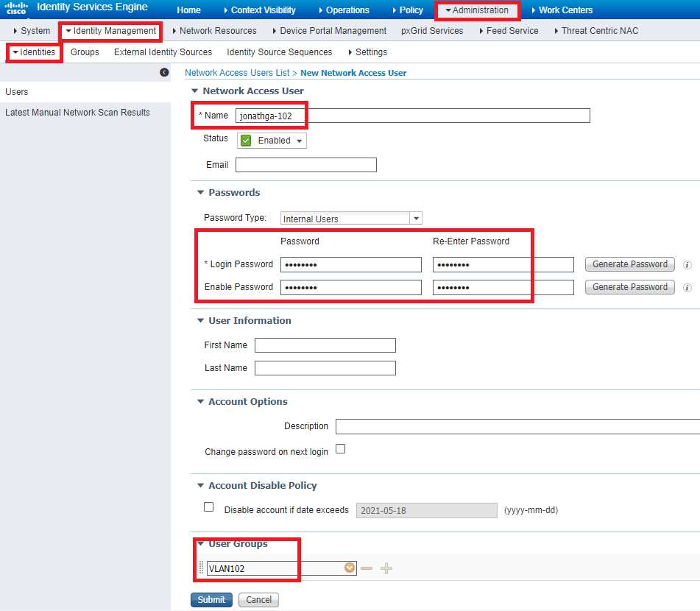Collapse the left sidebar panel arrow

(164, 72)
